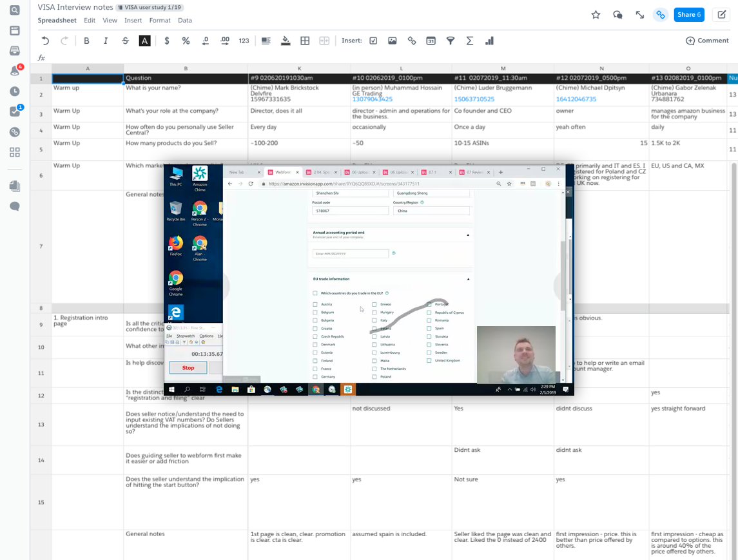
Task: Open the text alignment dropdown
Action: (x=266, y=41)
